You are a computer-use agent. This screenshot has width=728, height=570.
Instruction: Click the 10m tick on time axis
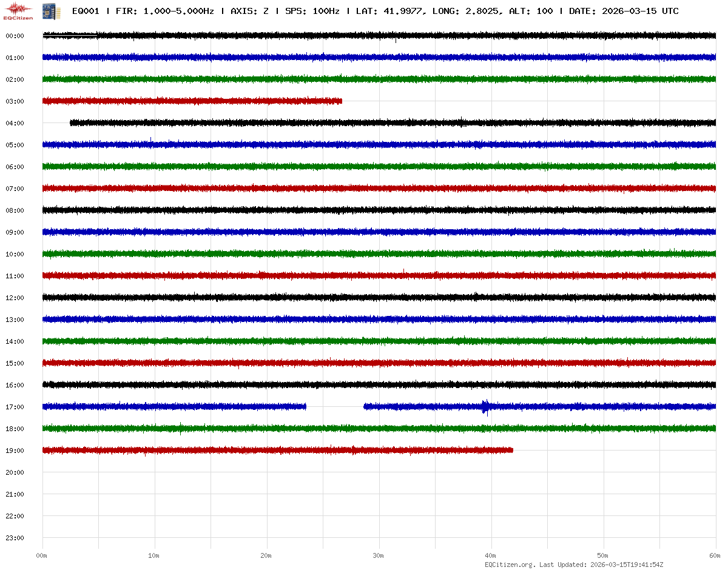[154, 555]
